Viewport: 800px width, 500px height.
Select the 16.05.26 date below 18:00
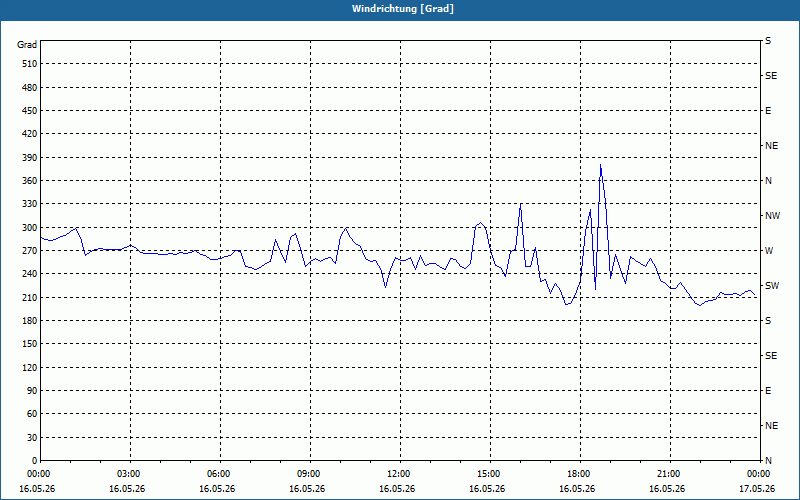pyautogui.click(x=577, y=489)
